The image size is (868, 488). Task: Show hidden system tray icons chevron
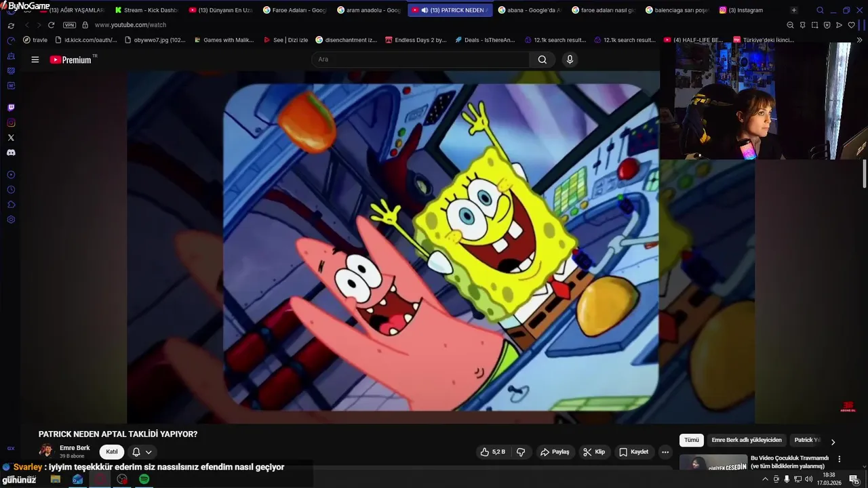[x=766, y=479]
